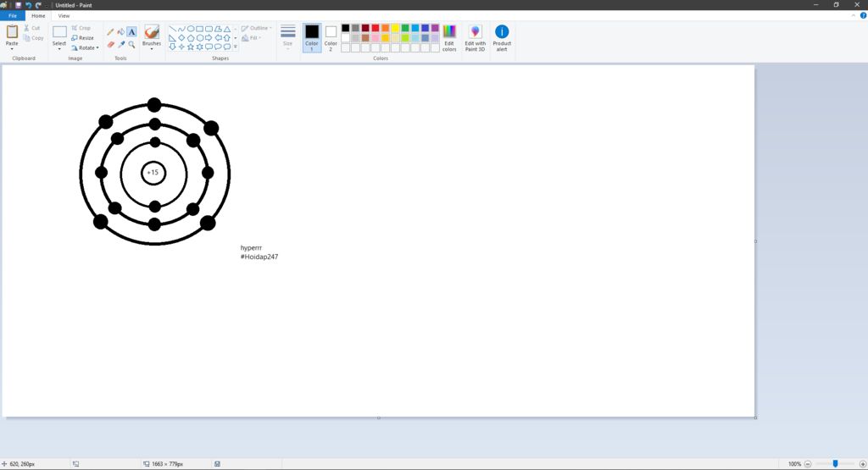Select the Five-point star shape
868x470 pixels.
click(191, 47)
